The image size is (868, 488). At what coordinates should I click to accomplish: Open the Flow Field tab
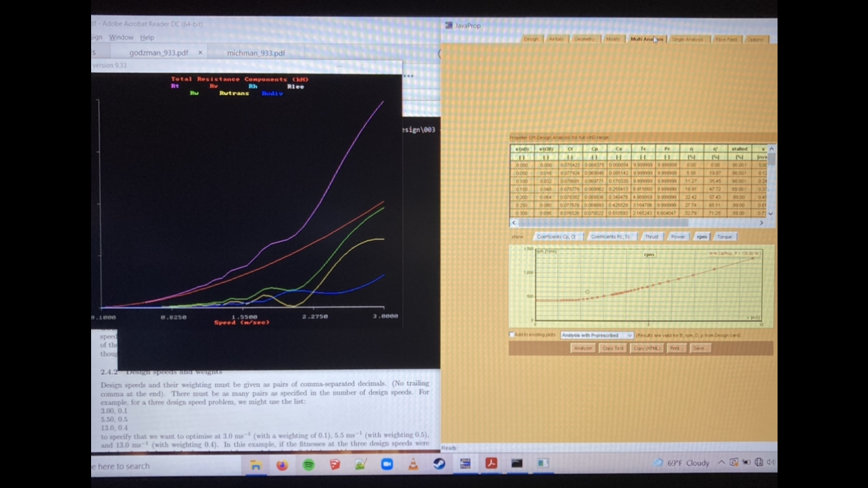coord(726,39)
